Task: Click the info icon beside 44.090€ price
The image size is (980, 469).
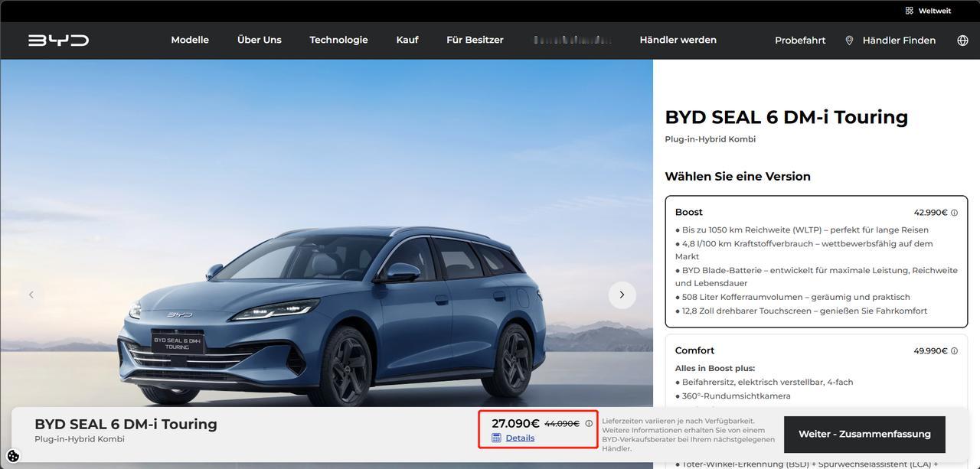Action: pos(589,424)
